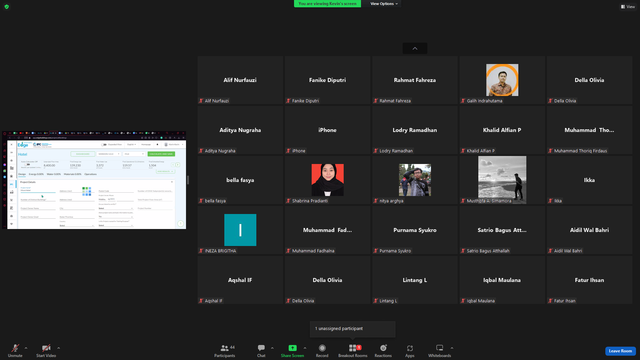Viewport: 640px width, 360px height.
Task: Click muted mic icon on Khalid Alfian P's label
Action: point(463,151)
